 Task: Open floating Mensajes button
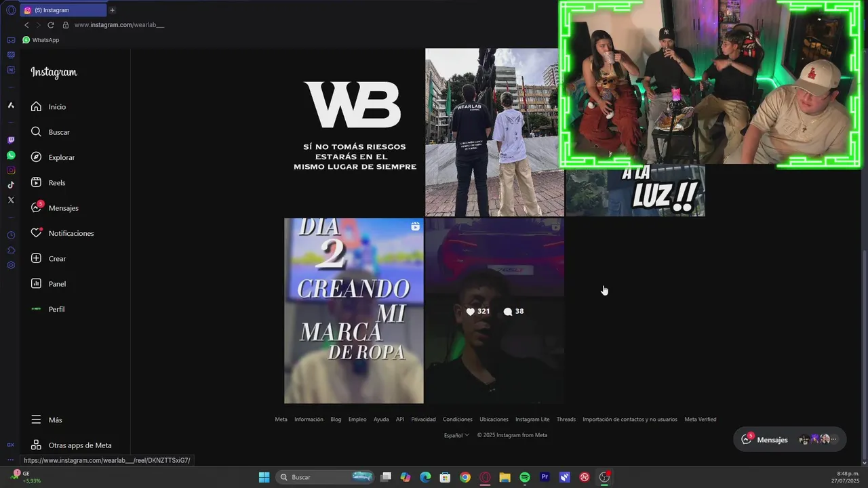point(789,439)
